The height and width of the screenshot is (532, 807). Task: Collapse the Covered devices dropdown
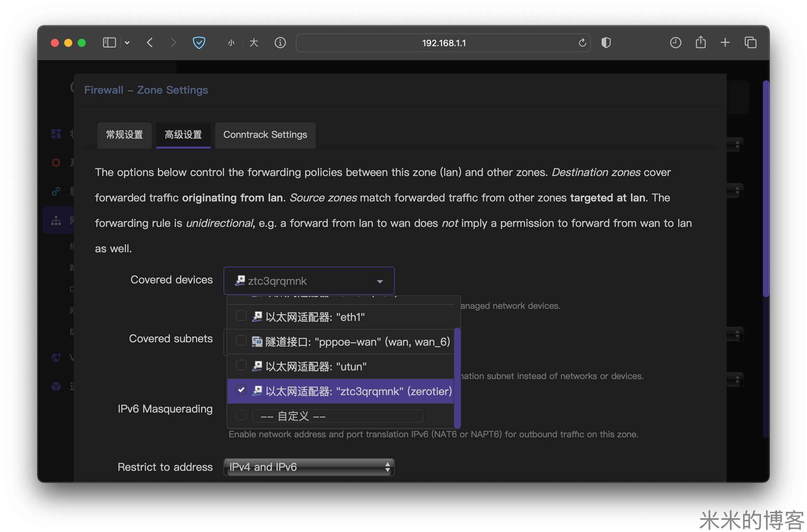click(380, 281)
